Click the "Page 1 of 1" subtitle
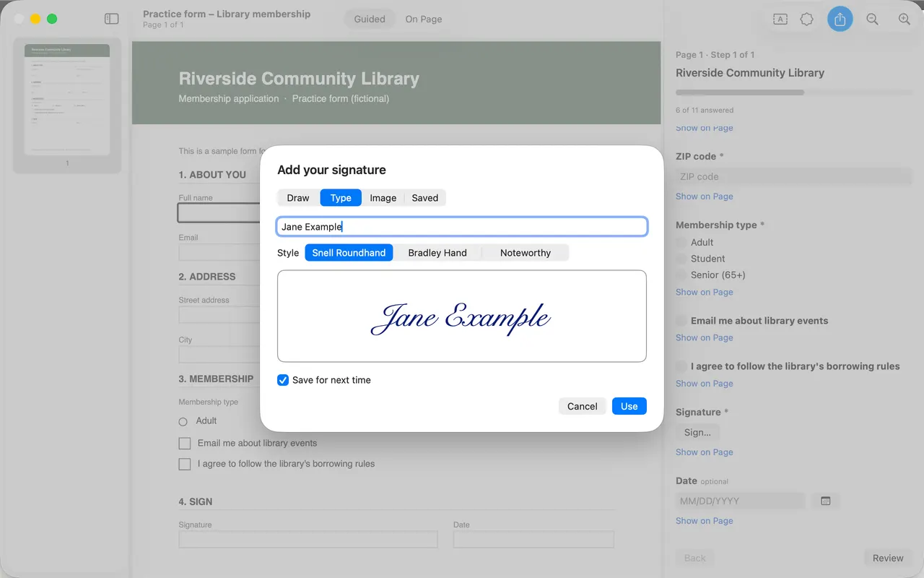Screen dimensions: 924x578 pyautogui.click(x=163, y=25)
